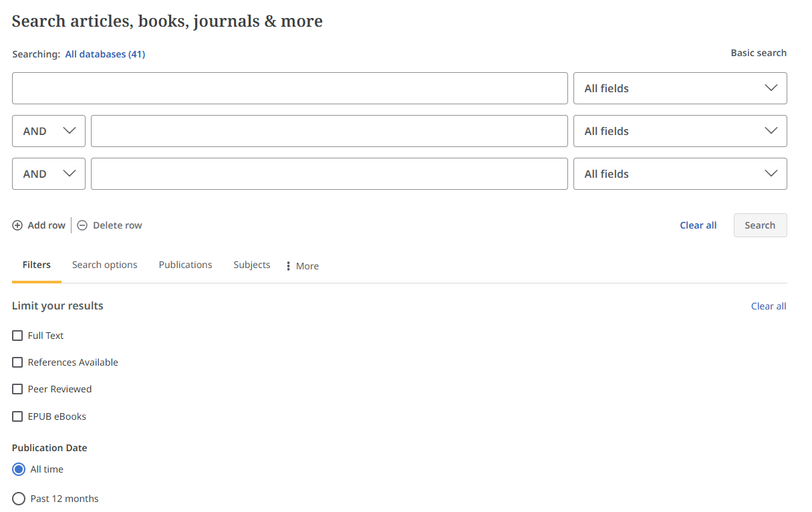Click the Add row plus icon
The image size is (812, 512).
17,225
